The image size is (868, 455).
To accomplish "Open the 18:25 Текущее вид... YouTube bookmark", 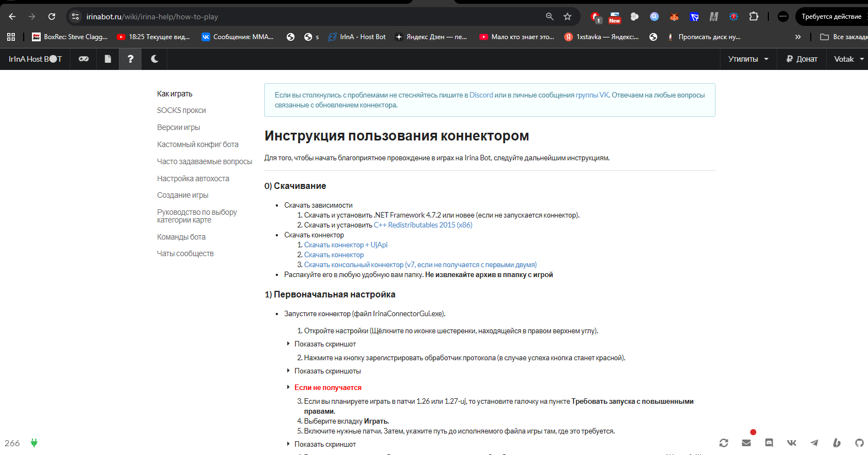I will tap(153, 37).
